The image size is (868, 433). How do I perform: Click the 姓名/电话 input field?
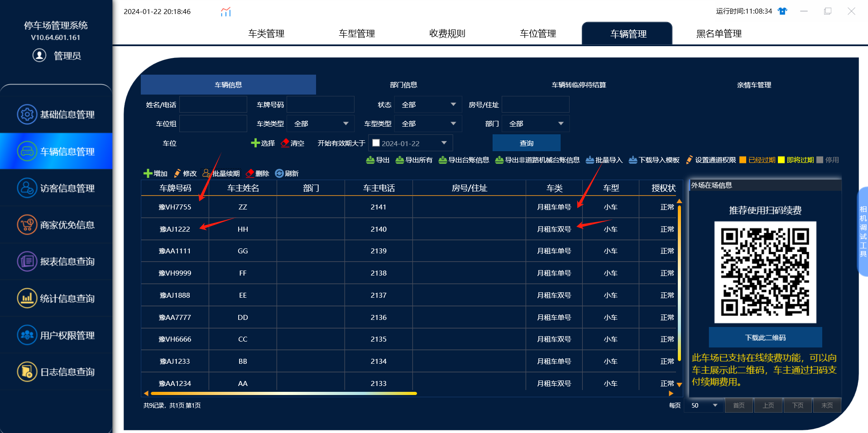[x=213, y=105]
